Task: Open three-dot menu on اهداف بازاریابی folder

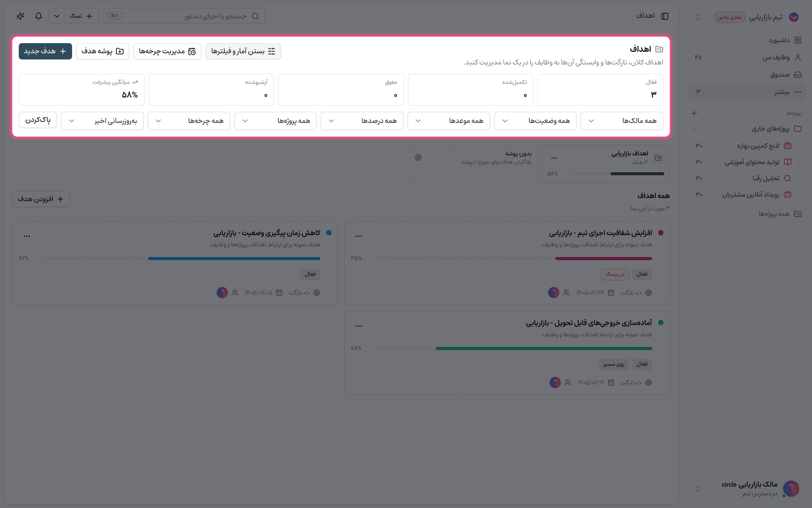Action: tap(554, 158)
